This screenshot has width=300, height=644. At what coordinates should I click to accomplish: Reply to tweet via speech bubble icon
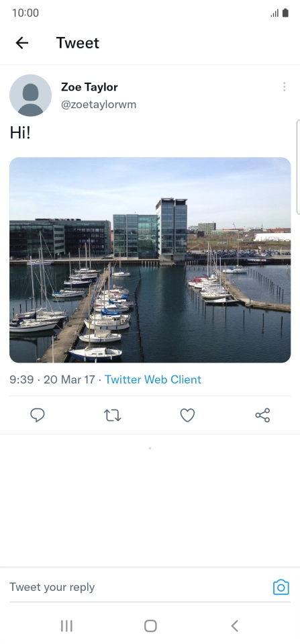pyautogui.click(x=38, y=415)
